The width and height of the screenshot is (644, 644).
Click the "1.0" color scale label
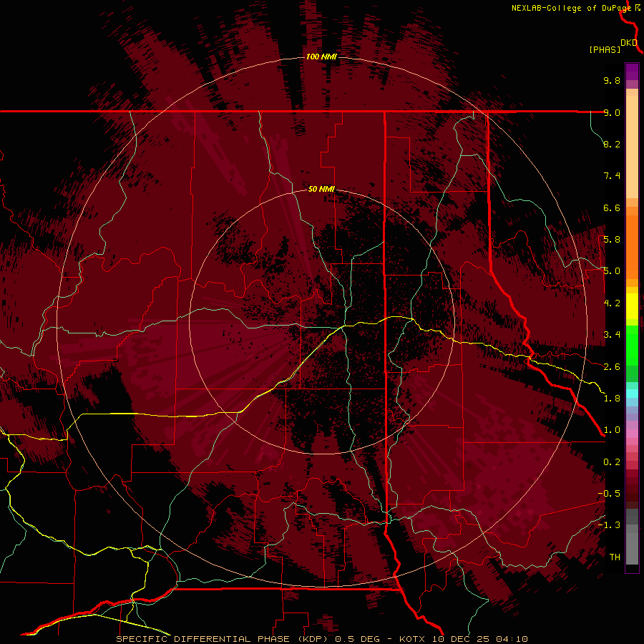tap(612, 430)
